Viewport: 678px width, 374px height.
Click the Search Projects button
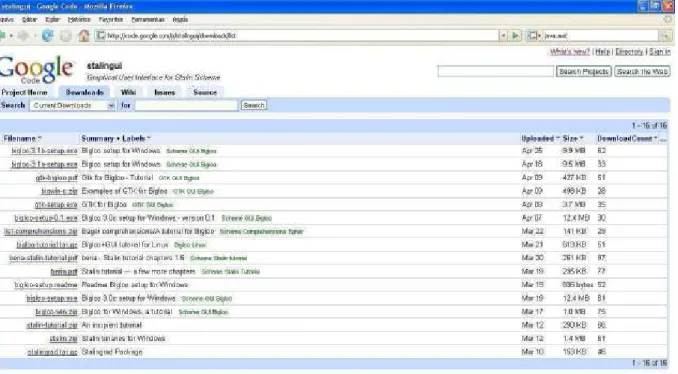click(x=584, y=72)
